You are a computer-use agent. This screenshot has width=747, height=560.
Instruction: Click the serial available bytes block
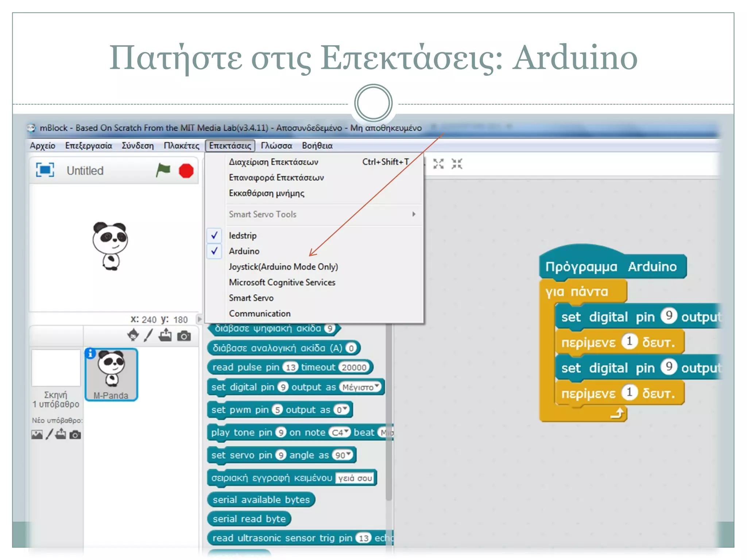261,499
